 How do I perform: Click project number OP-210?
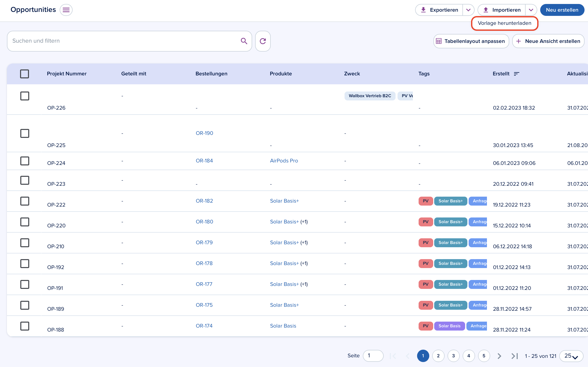56,246
